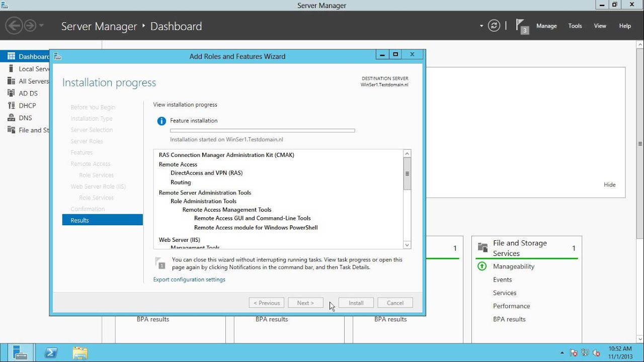Select Dashboard in the sidebar
The width and height of the screenshot is (644, 362).
pos(25,56)
